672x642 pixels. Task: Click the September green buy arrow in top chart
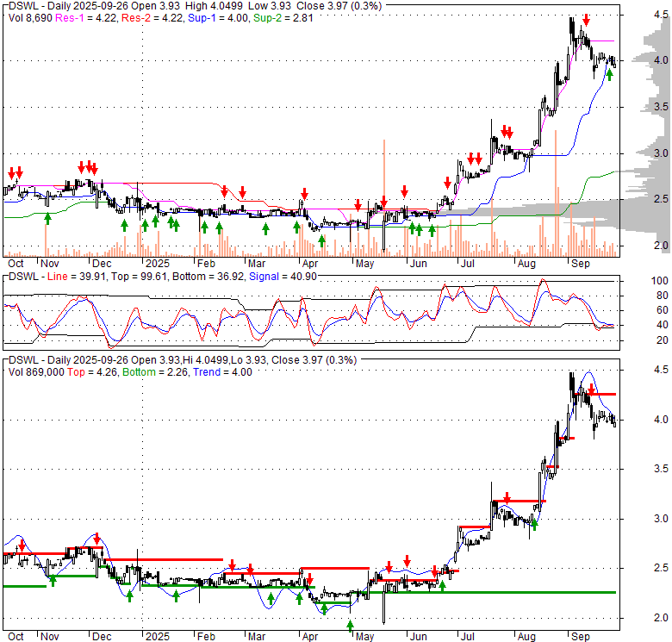tap(609, 75)
